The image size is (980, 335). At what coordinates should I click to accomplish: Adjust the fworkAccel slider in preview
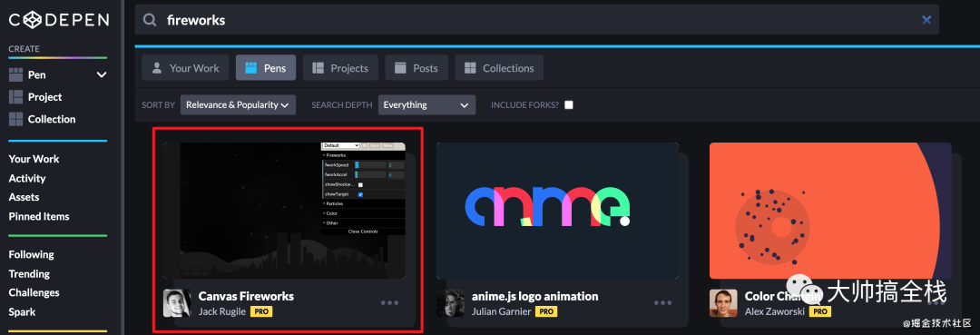(x=370, y=175)
